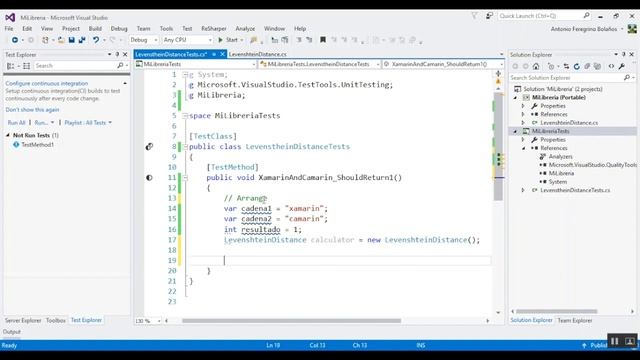Switch to the Team Explorer tab
The height and width of the screenshot is (360, 640).
[575, 320]
